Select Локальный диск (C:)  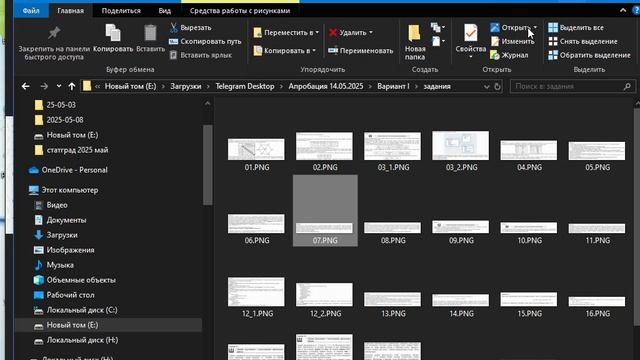pyautogui.click(x=82, y=310)
